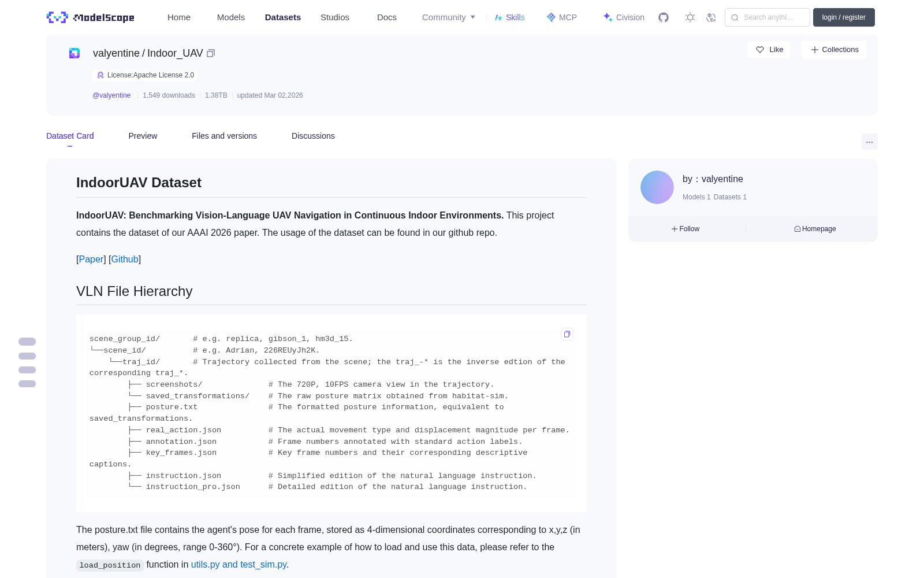
Task: Open Civision from the header
Action: click(623, 17)
